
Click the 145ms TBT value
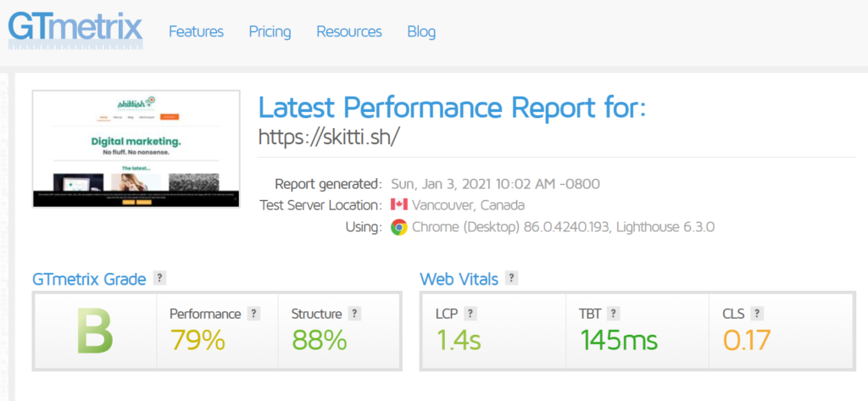click(x=618, y=340)
